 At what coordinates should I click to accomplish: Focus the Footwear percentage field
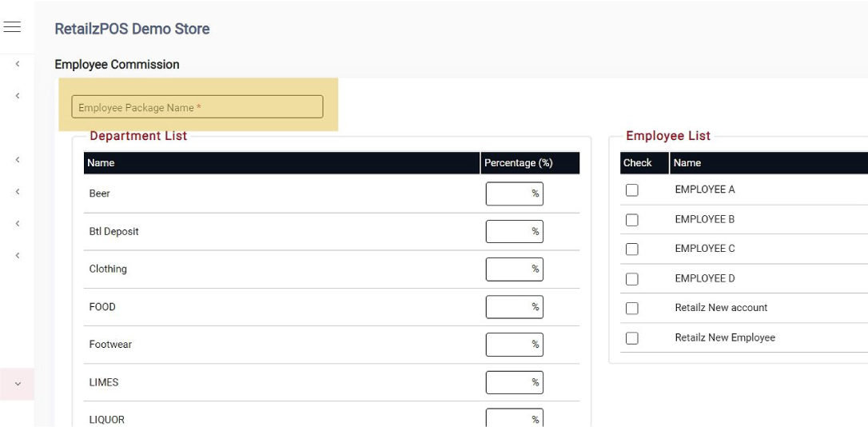coord(513,345)
